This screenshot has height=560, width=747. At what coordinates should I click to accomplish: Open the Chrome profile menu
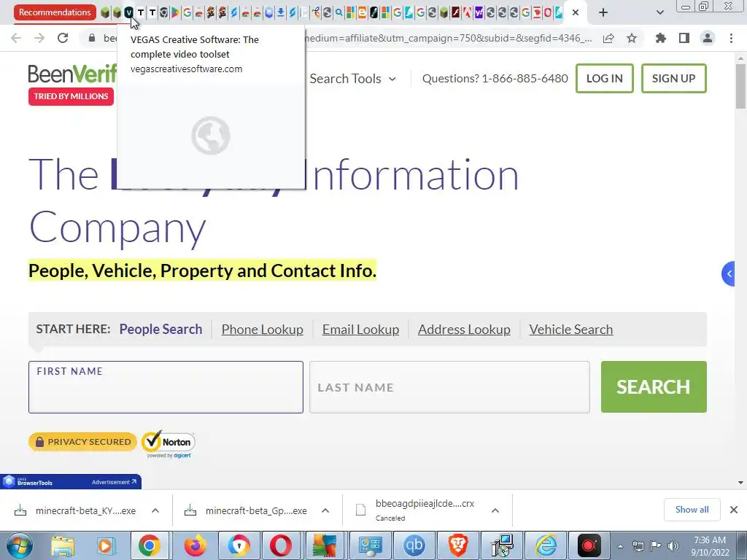pyautogui.click(x=708, y=38)
